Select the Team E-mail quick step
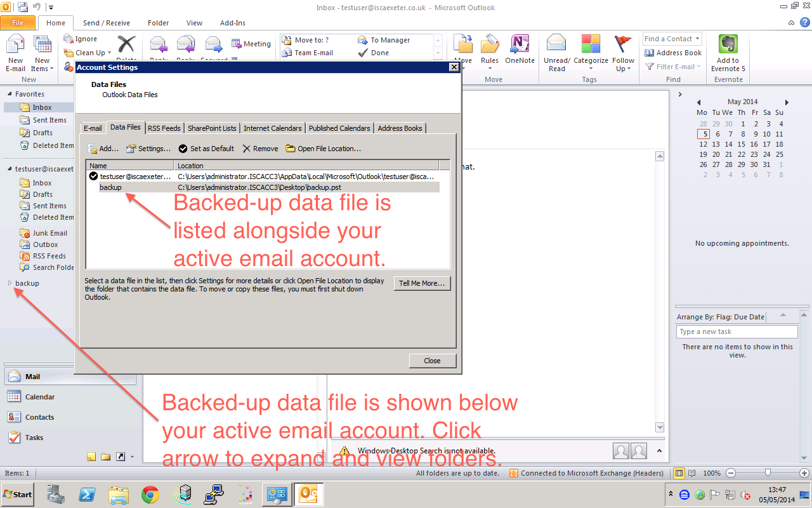This screenshot has height=508, width=812. coord(308,53)
